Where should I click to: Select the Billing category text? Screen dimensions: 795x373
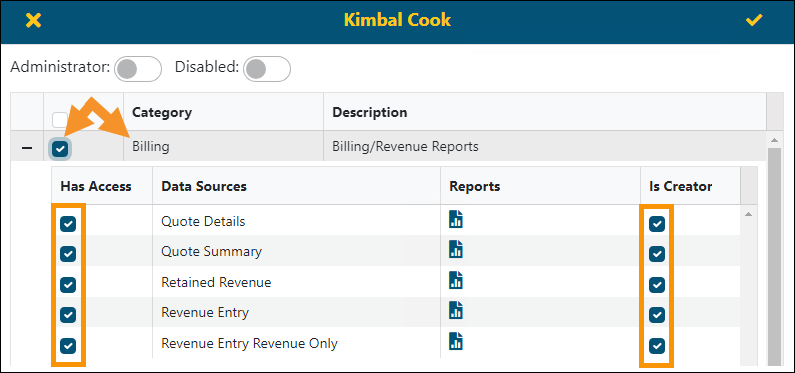pos(151,147)
